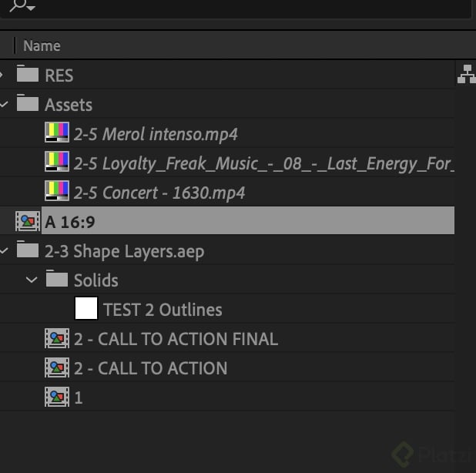Expand the RES folder
476x473 pixels.
pos(3,75)
